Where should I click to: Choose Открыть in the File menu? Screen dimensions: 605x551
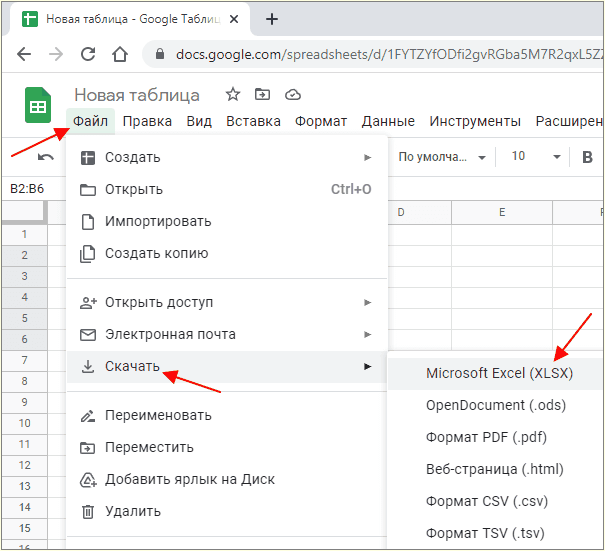[227, 189]
